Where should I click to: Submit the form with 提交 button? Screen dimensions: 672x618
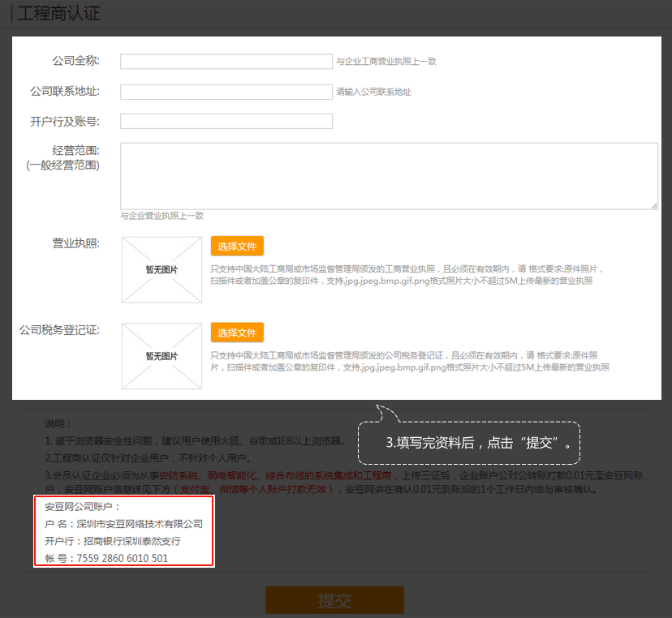[x=334, y=600]
